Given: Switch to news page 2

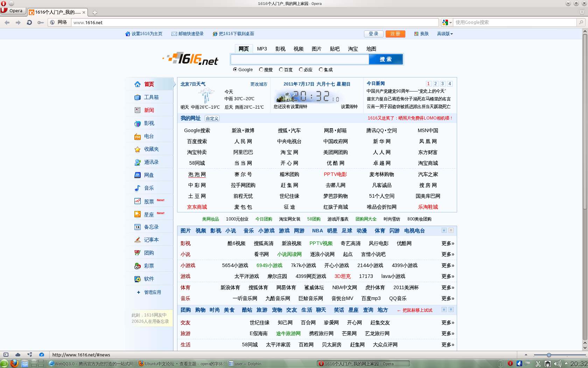Looking at the screenshot, I should coord(435,83).
